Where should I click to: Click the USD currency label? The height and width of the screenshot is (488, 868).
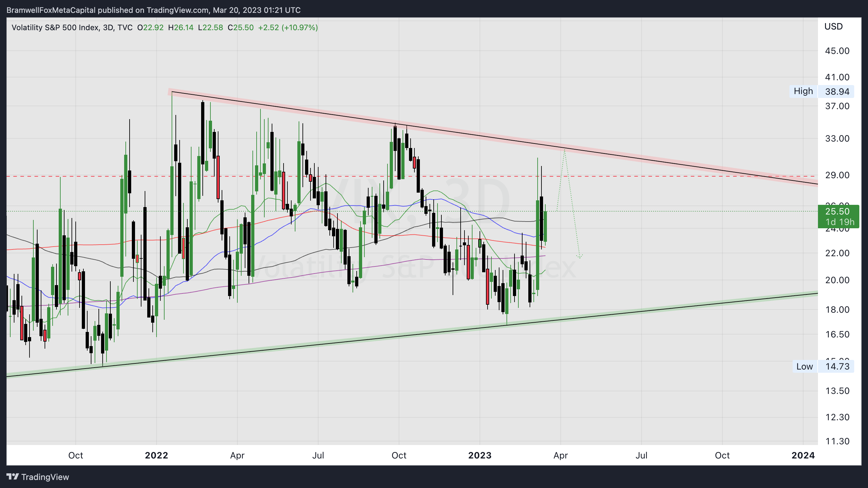coord(833,26)
